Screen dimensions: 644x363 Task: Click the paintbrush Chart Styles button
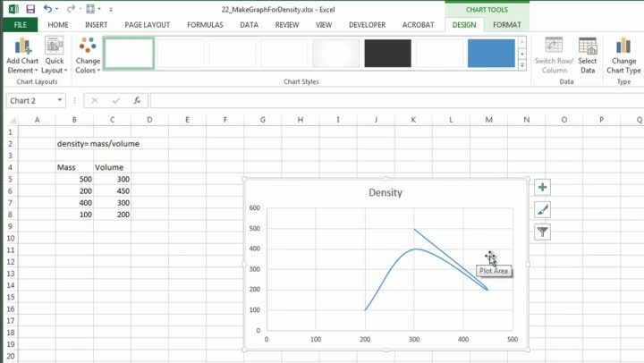(543, 210)
